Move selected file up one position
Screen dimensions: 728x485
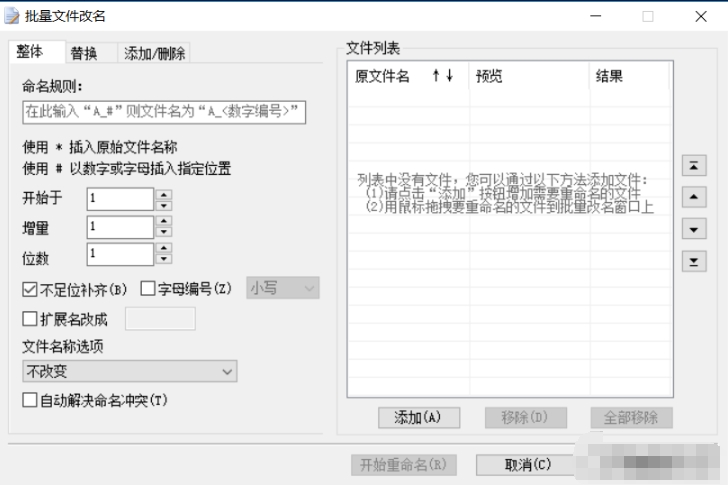(694, 197)
